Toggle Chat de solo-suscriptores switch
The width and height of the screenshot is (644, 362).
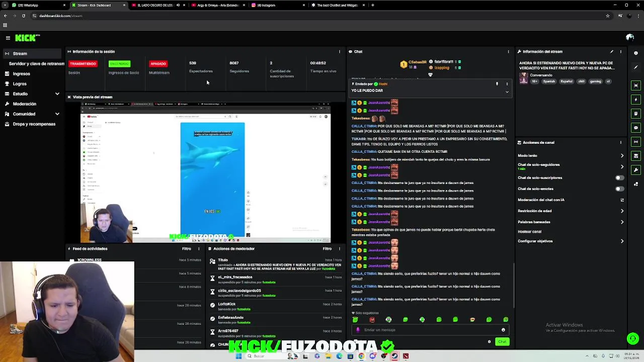point(619,177)
